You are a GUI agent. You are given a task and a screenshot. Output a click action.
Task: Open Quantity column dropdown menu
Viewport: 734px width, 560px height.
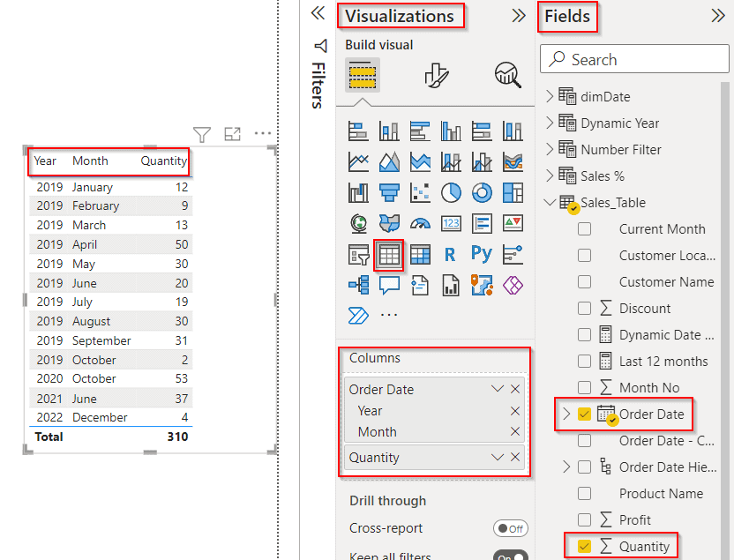498,457
